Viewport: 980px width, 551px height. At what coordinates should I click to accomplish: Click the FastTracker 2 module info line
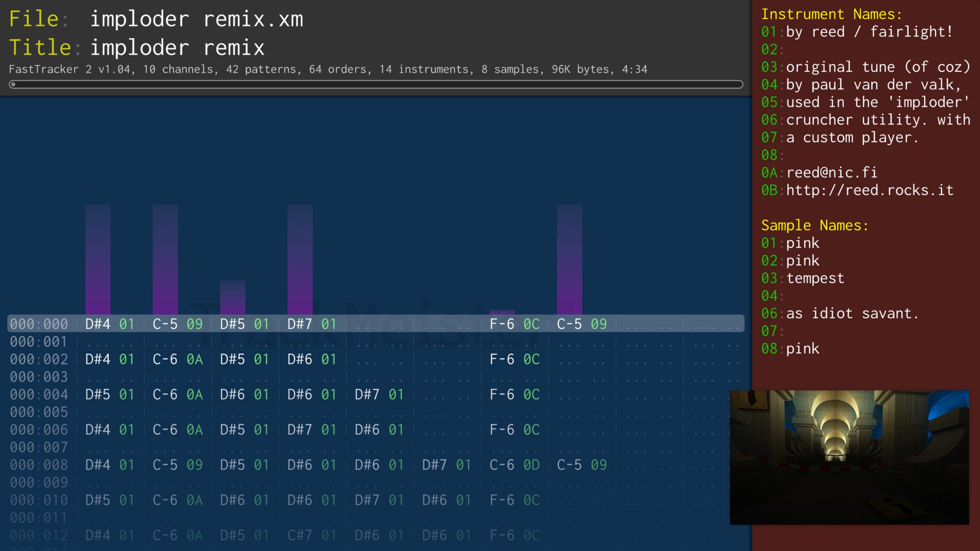[328, 69]
